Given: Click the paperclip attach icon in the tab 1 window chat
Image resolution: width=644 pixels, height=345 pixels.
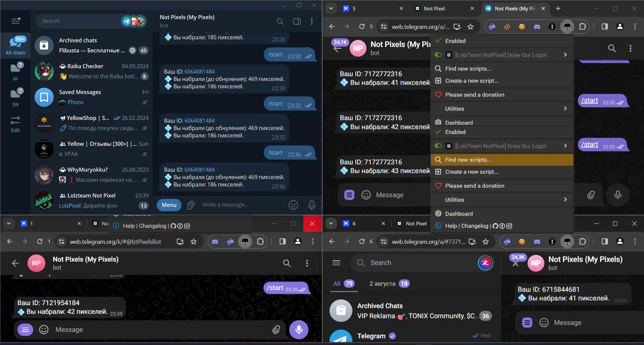Looking at the screenshot, I should point(276,330).
